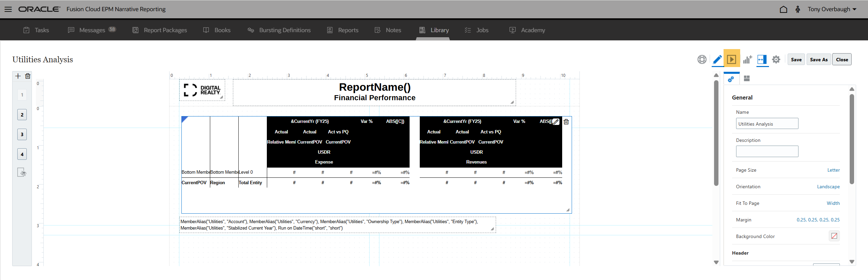Select section 4 in left panel
This screenshot has height=280, width=868.
coord(22,154)
